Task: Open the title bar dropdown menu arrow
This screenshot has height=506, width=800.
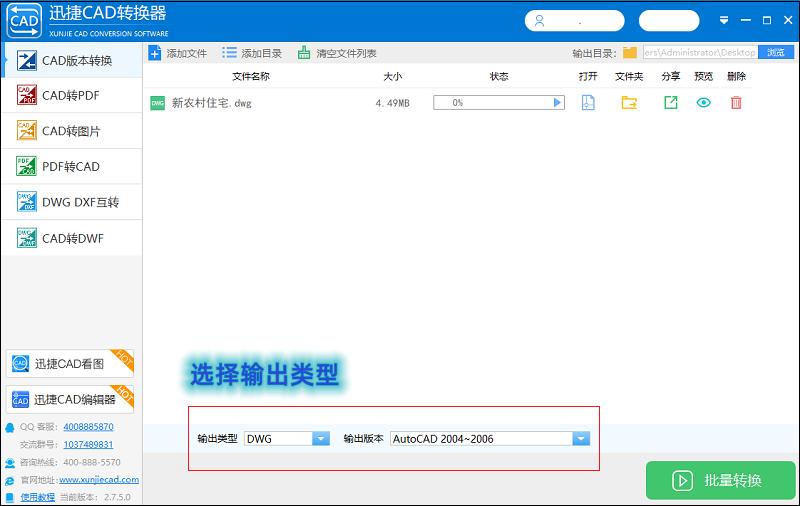Action: (x=724, y=20)
